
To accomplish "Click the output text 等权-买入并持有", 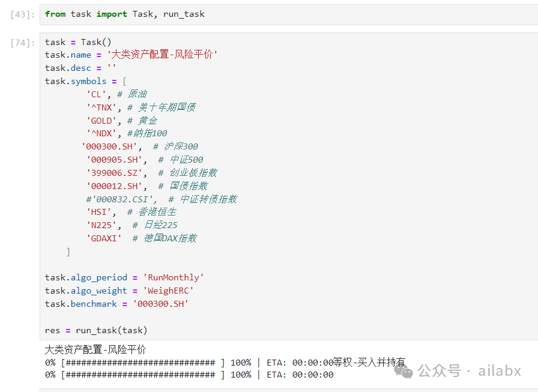I will click(x=369, y=362).
